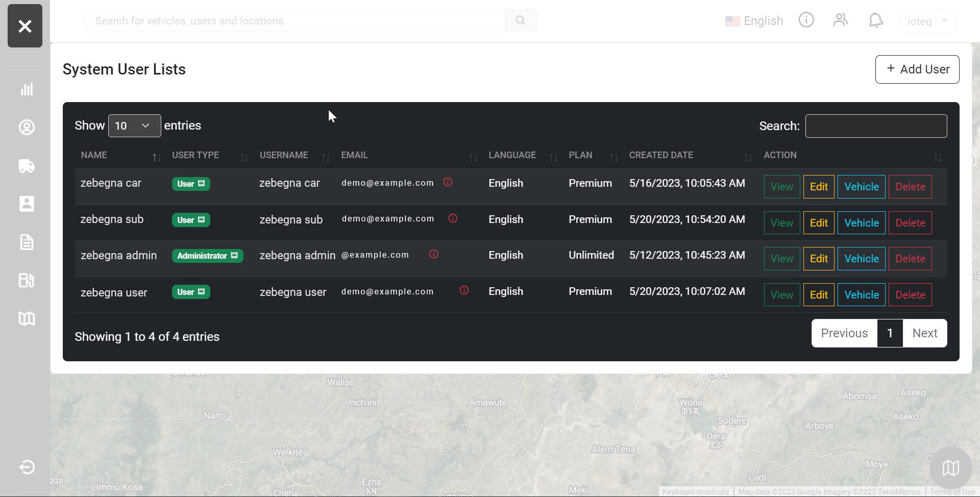Click the driver contact card sidebar icon
980x497 pixels.
coord(27,204)
